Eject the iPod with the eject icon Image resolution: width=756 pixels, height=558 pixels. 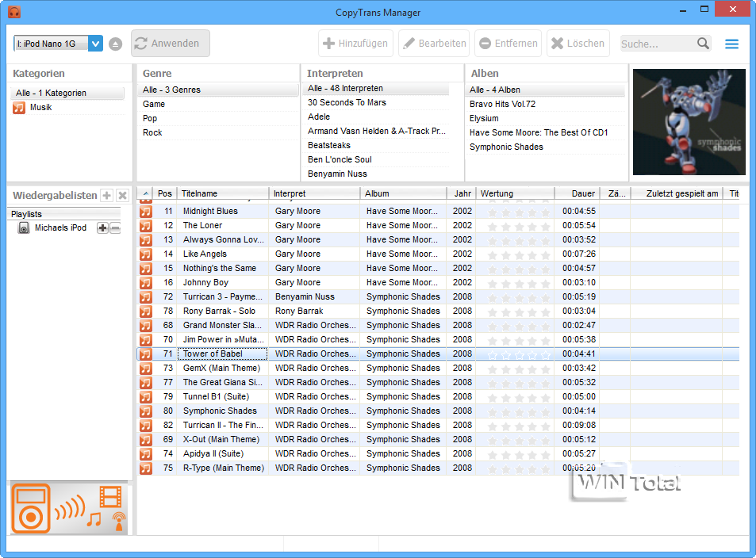(x=116, y=44)
